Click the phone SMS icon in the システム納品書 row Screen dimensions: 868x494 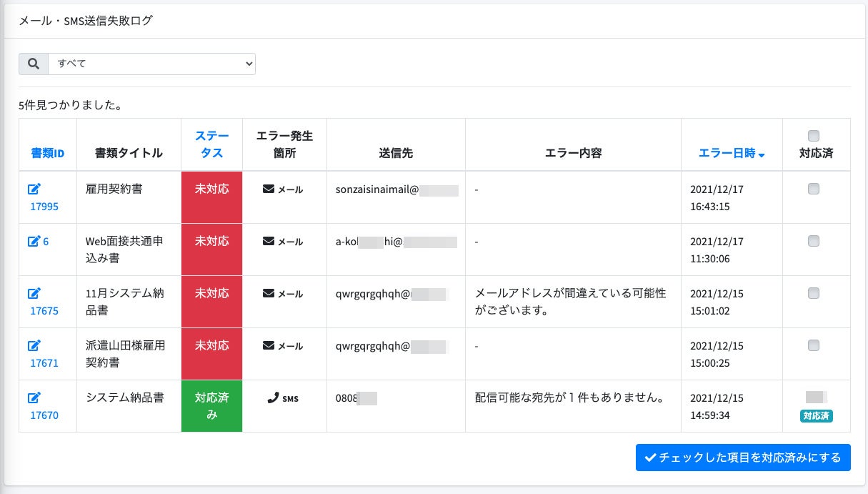tap(273, 398)
